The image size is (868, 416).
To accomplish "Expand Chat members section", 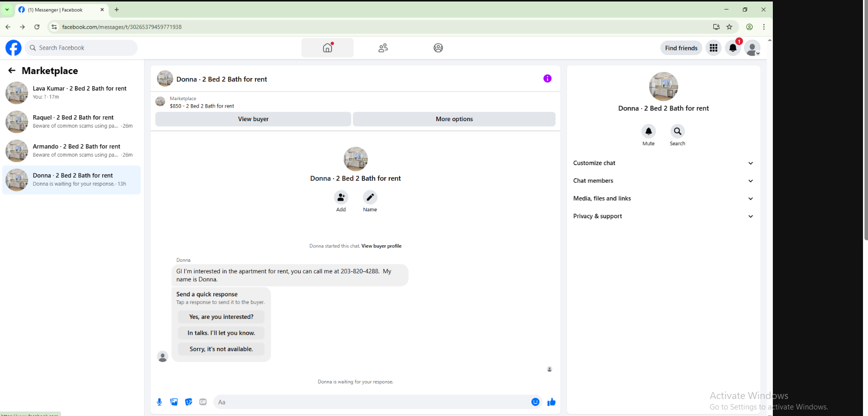I will point(663,181).
